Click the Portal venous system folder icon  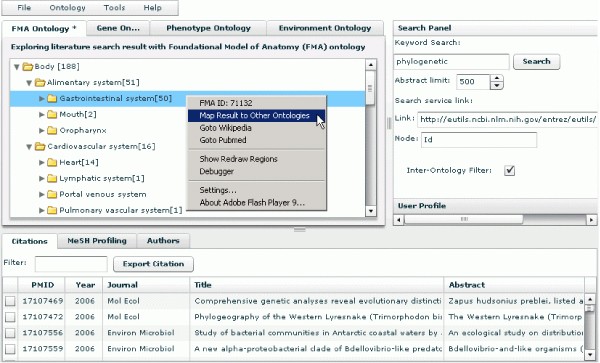pos(52,195)
